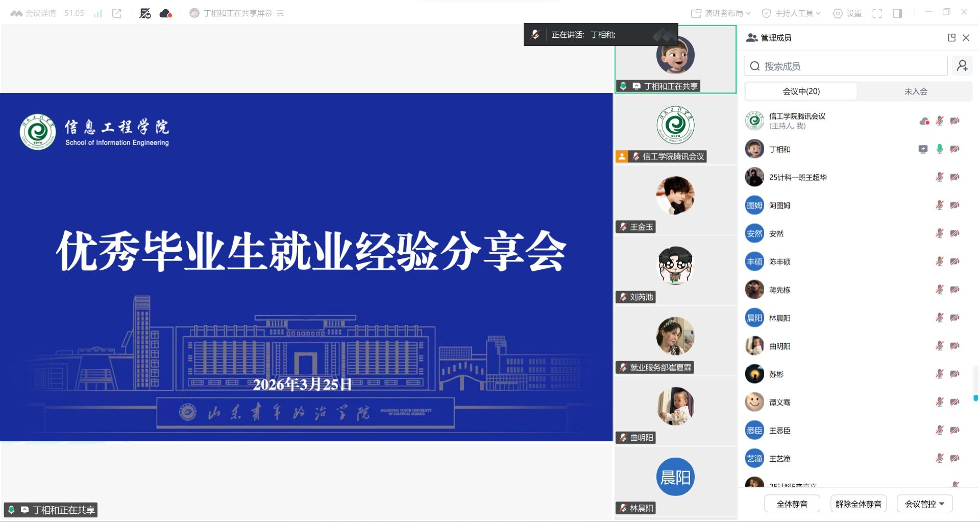Click the network signal strength icon
The width and height of the screenshot is (980, 522).
[x=97, y=14]
